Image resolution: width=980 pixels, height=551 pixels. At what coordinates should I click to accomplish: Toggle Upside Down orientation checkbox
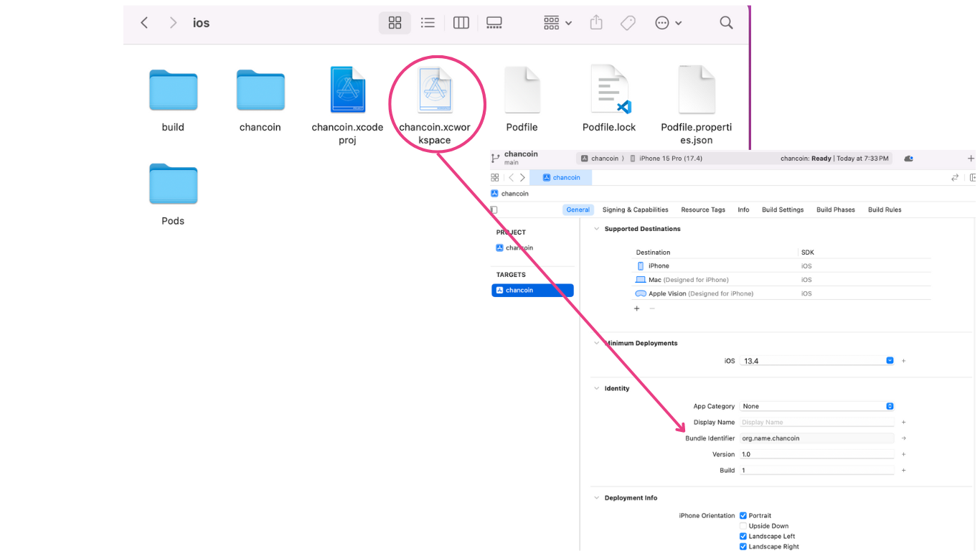pos(743,526)
